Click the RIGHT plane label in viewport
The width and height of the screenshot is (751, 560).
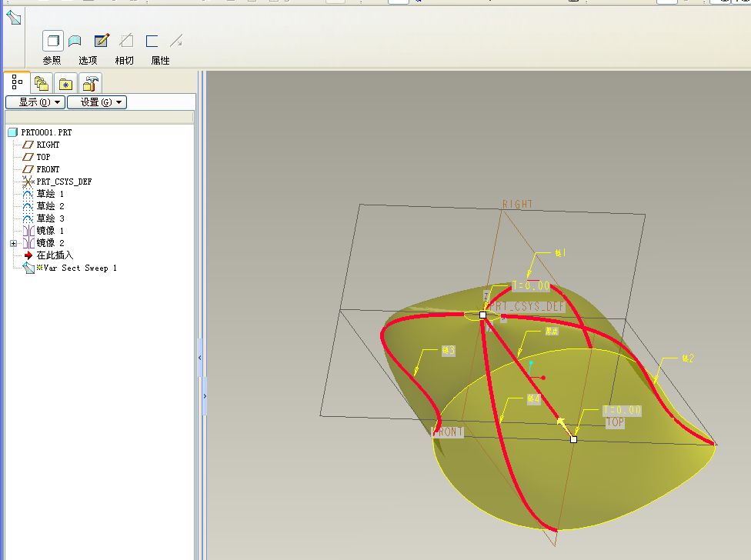click(517, 205)
